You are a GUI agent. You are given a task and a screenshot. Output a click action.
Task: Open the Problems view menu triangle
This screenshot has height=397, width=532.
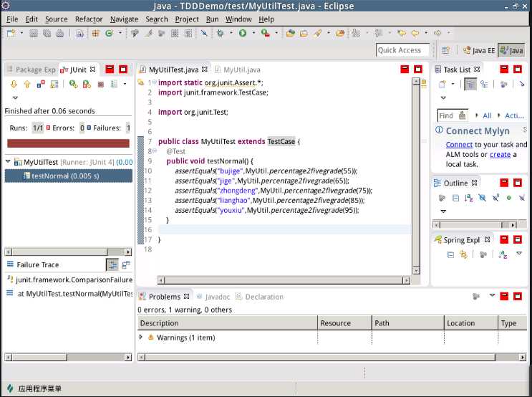coord(492,295)
